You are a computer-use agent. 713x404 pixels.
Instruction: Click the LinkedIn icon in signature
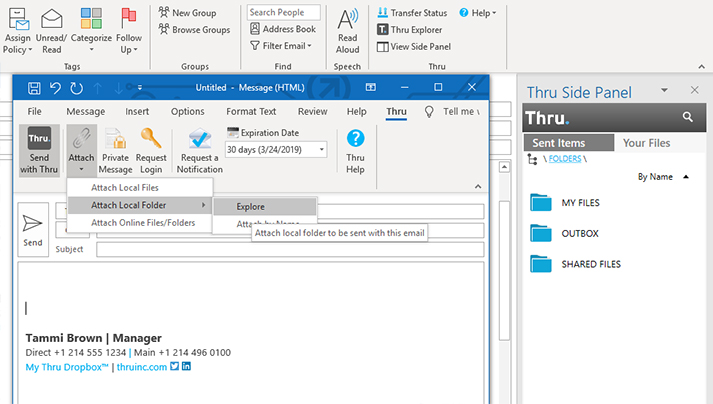186,366
